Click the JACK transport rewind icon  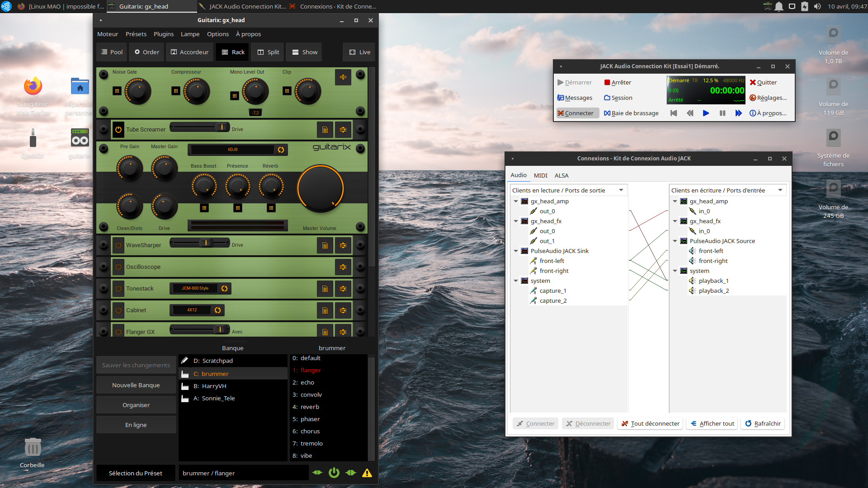click(689, 113)
